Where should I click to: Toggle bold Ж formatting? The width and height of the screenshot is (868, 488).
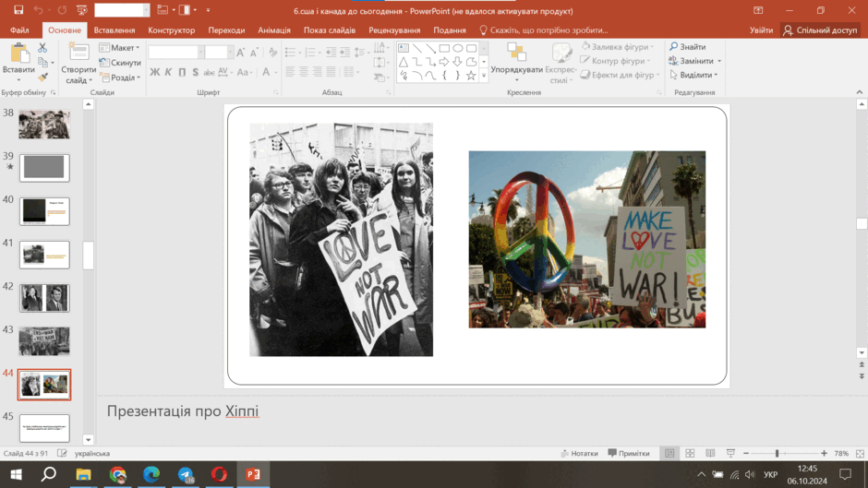pyautogui.click(x=154, y=72)
